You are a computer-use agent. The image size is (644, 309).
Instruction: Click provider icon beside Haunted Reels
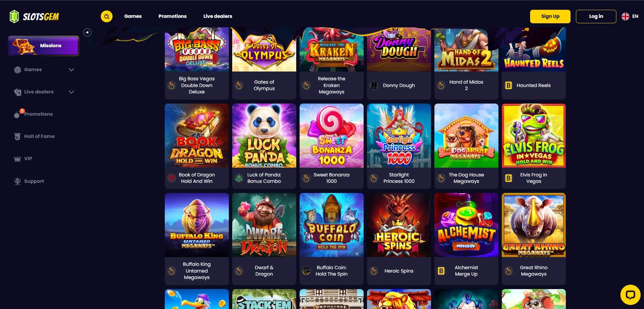(509, 85)
